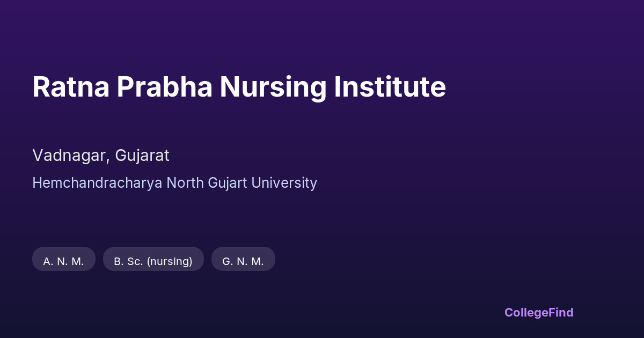Select the A. N. M. course chip
644x338 pixels.
[64, 261]
